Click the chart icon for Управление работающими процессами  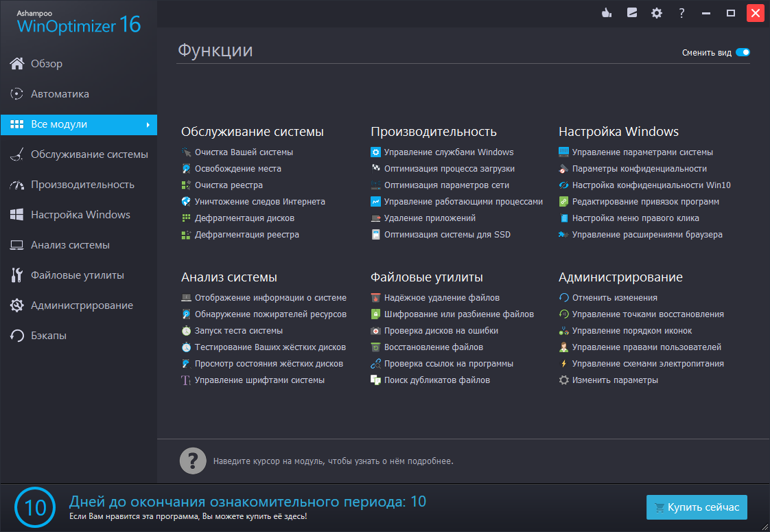pos(375,201)
